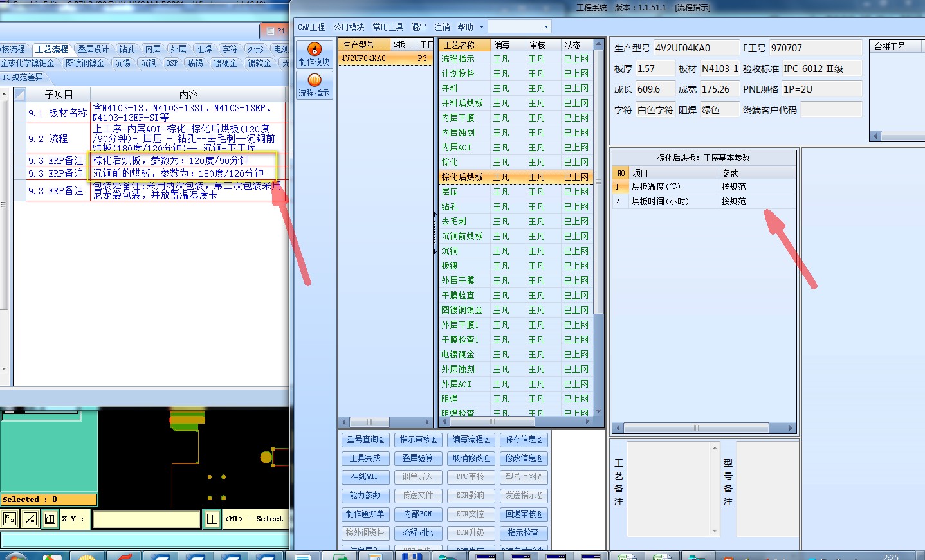The width and height of the screenshot is (925, 560).
Task: Open the 镀硬金 tab
Action: point(225,63)
